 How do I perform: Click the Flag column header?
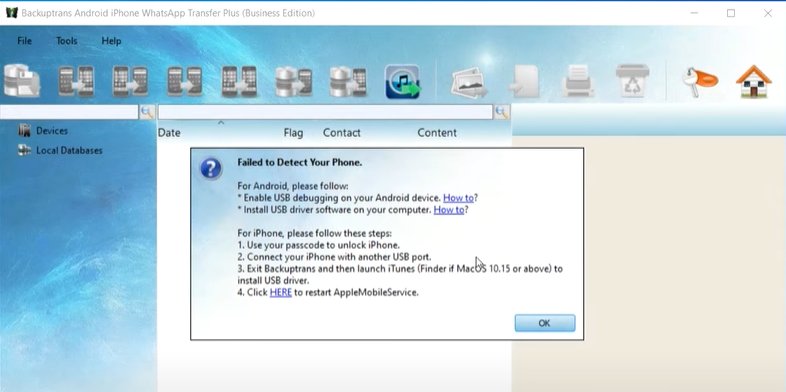(x=293, y=133)
